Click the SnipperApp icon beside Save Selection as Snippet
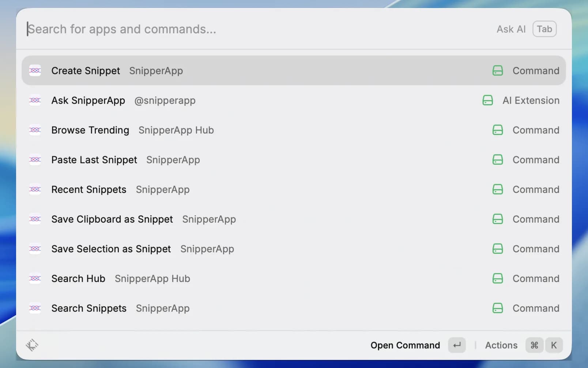 [35, 249]
